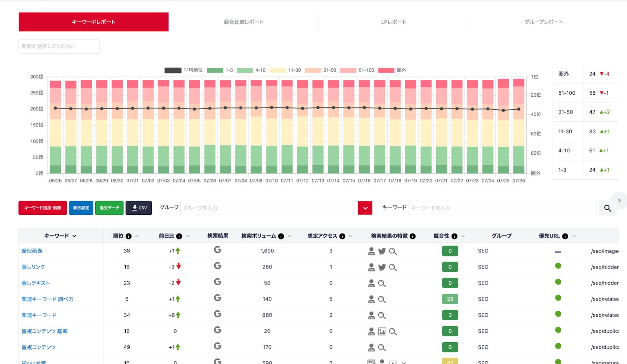Switch to LPレポート tab
Image resolution: width=627 pixels, height=364 pixels.
pos(394,22)
